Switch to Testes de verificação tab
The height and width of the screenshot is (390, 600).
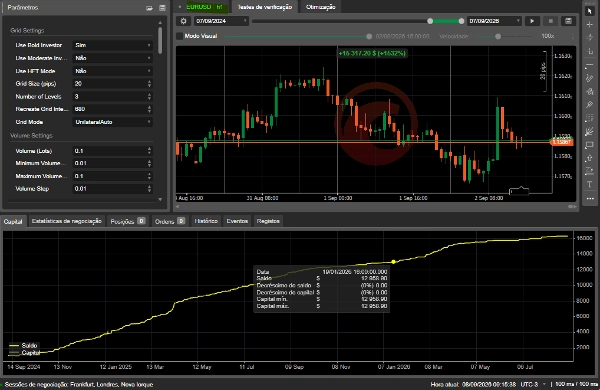click(x=265, y=7)
